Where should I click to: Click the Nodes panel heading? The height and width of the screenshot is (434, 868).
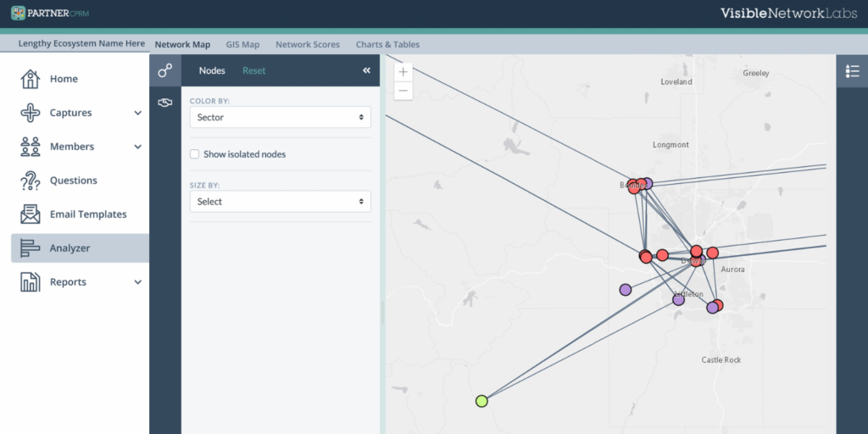coord(212,71)
